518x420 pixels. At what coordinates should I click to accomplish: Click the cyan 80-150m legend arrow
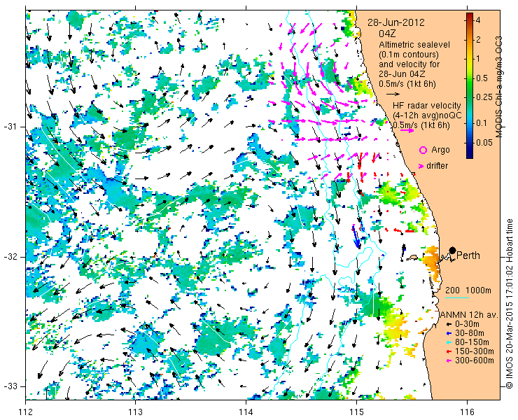point(449,343)
